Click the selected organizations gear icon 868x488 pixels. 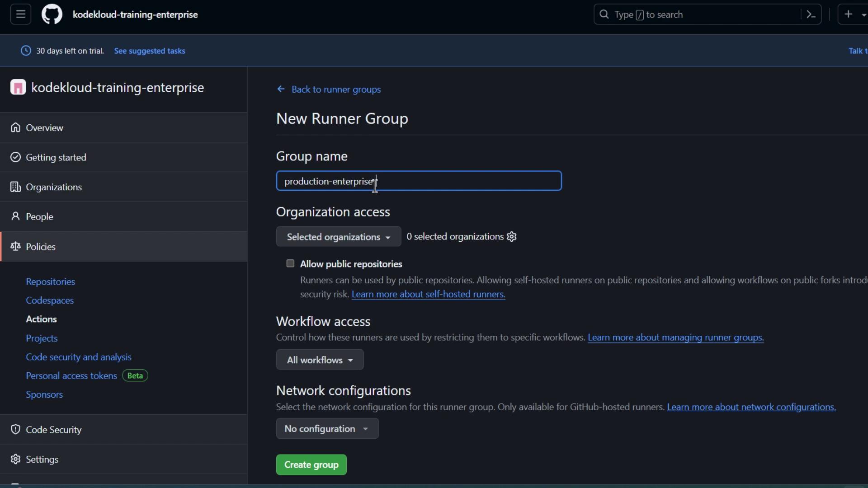[512, 237]
